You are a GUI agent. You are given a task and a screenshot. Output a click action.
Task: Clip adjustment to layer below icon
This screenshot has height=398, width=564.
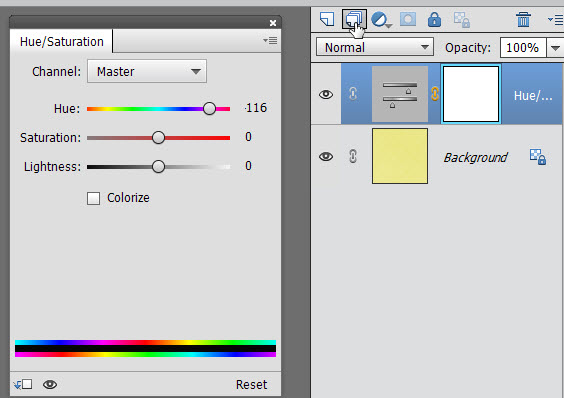(x=23, y=385)
